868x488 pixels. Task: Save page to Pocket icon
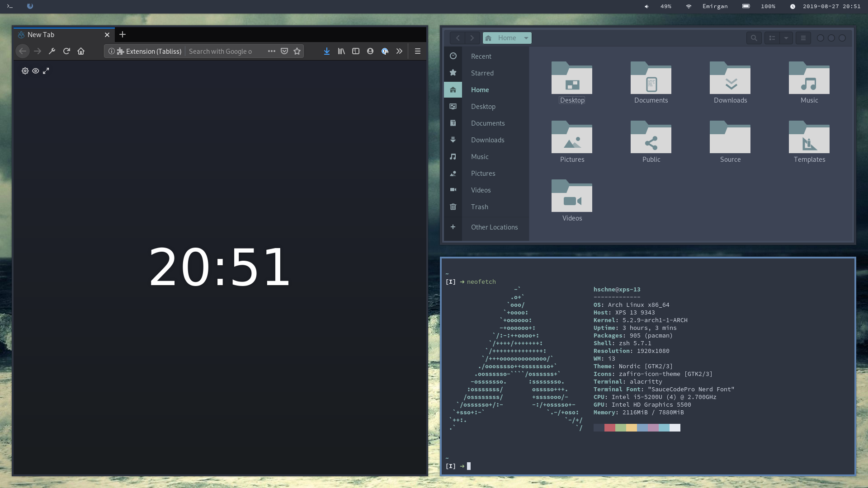(x=284, y=51)
